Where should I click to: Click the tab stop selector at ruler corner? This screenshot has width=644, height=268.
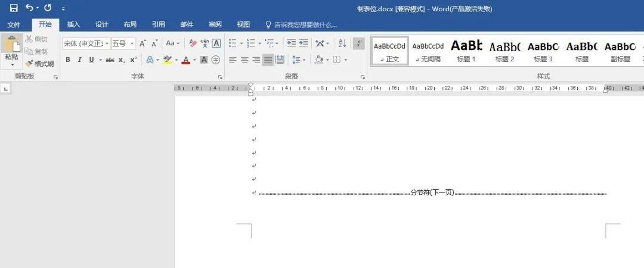coord(5,89)
